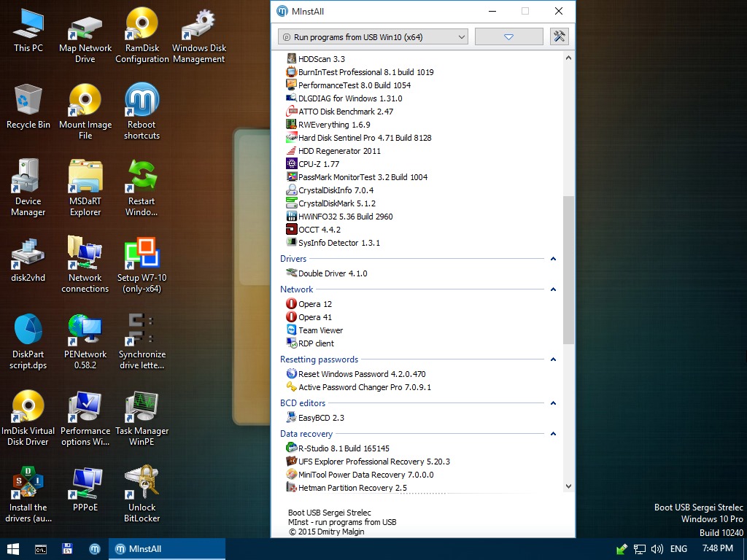
Task: Open Mount Image File shortcut
Action: click(85, 112)
